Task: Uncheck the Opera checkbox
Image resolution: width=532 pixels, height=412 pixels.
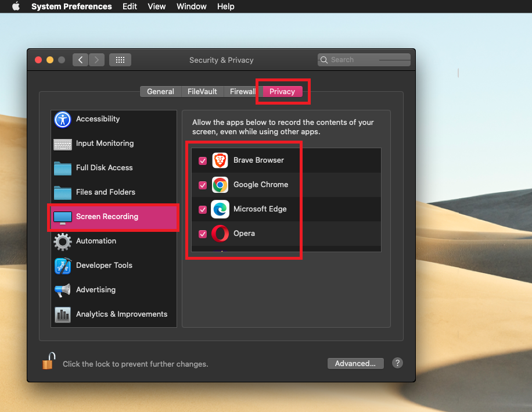Action: (x=203, y=234)
